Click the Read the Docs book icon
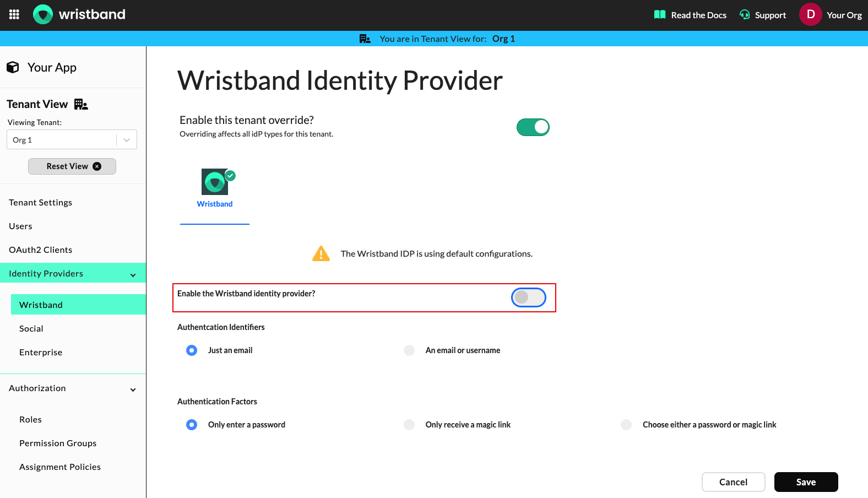This screenshot has height=498, width=868. point(660,15)
